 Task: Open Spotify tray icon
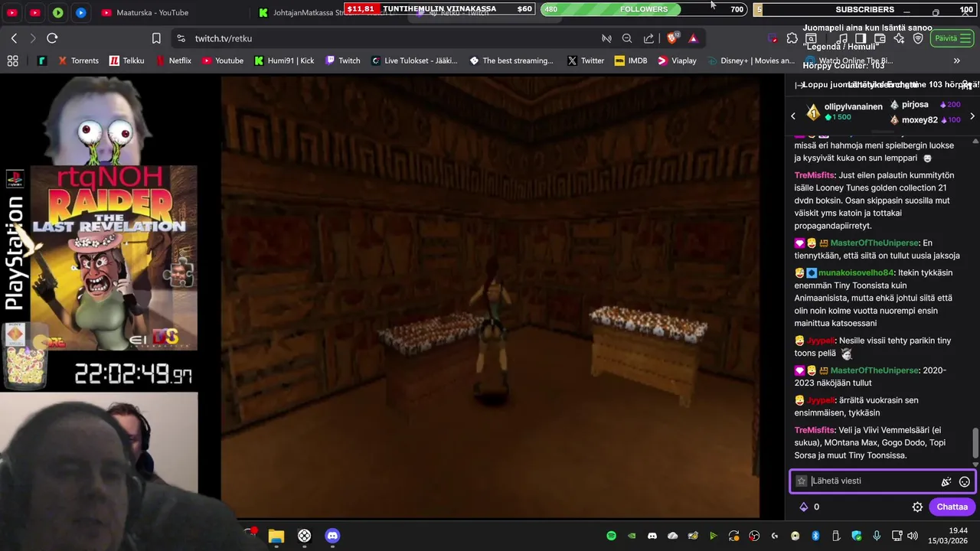[x=611, y=536]
